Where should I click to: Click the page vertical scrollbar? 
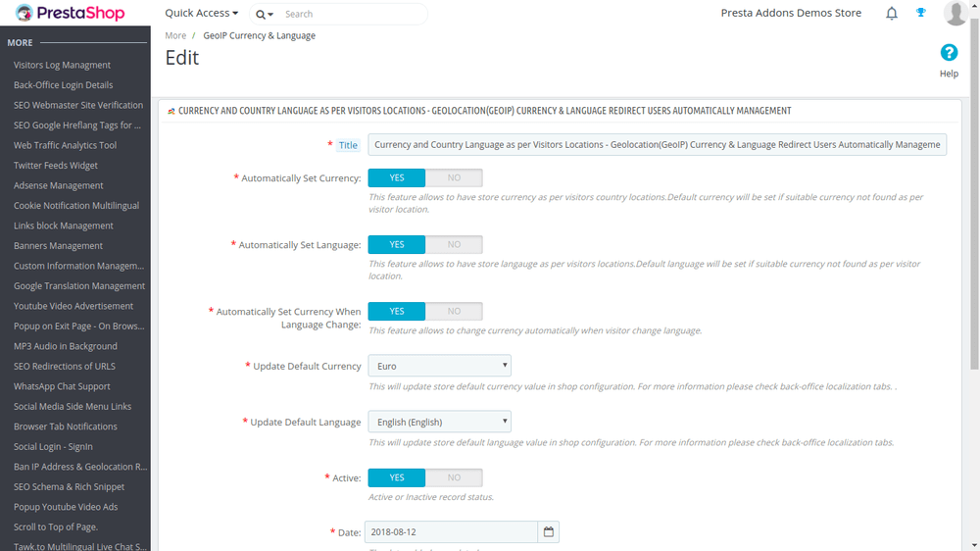coord(974,187)
